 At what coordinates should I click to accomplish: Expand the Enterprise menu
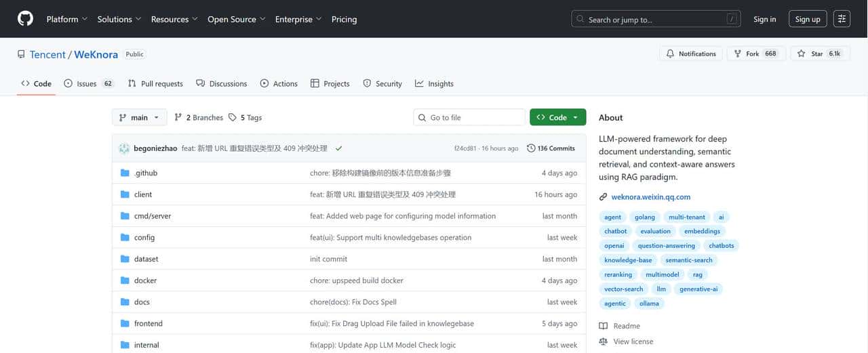[298, 19]
